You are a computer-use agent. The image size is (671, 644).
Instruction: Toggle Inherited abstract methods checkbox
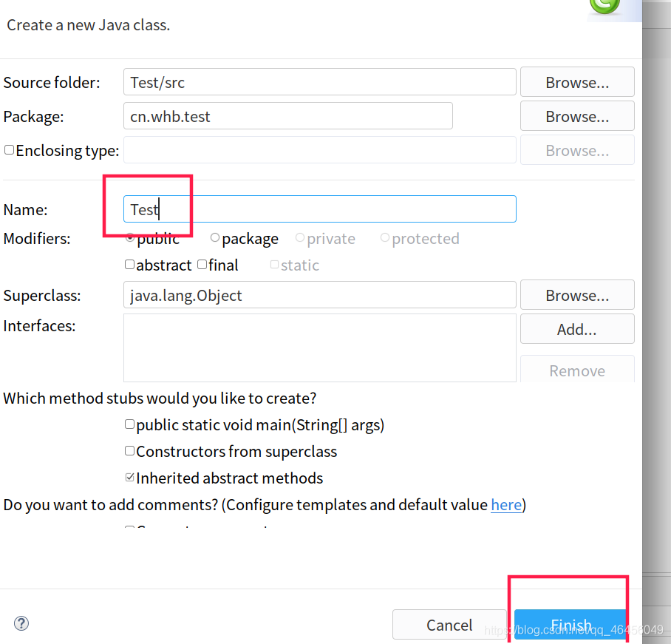129,478
